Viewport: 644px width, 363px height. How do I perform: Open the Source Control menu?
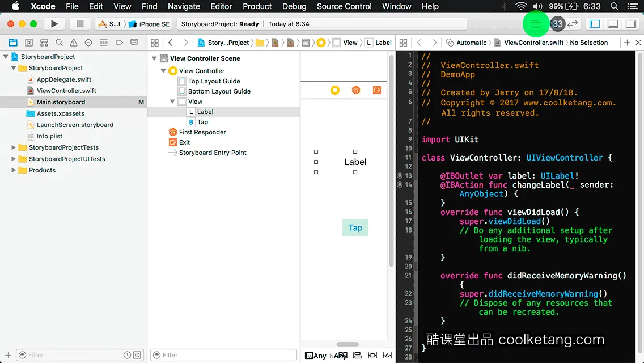tap(344, 6)
